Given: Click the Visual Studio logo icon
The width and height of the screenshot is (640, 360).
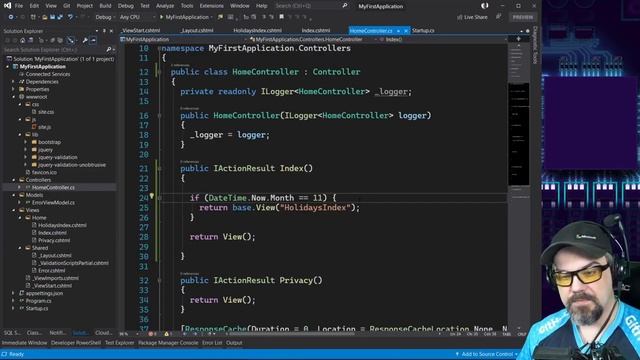Looking at the screenshot, I should coord(7,6).
